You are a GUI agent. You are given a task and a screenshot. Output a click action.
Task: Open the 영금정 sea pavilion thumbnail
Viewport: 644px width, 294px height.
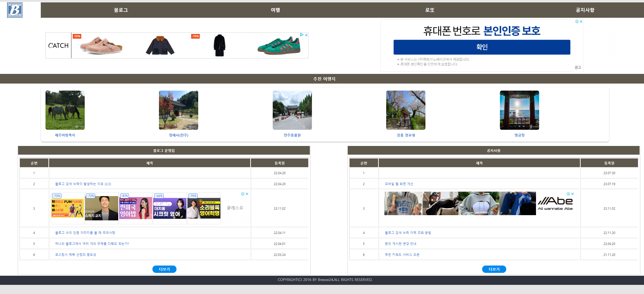coord(519,110)
